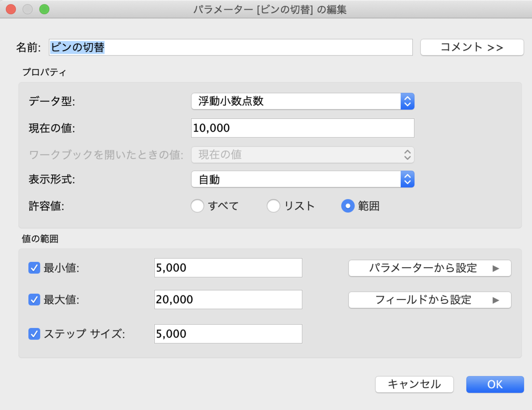The width and height of the screenshot is (532, 410).
Task: Select the リスト radio button
Action: click(x=274, y=206)
